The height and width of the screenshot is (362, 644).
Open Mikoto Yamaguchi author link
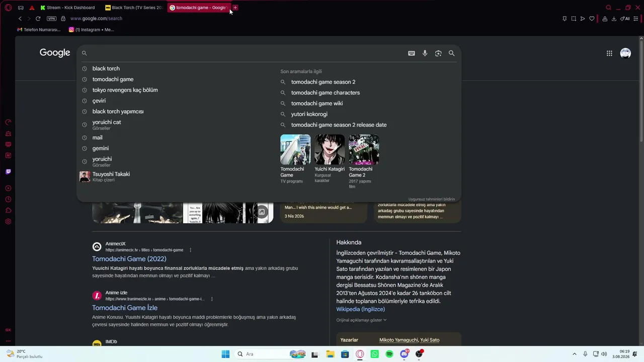tap(398, 340)
